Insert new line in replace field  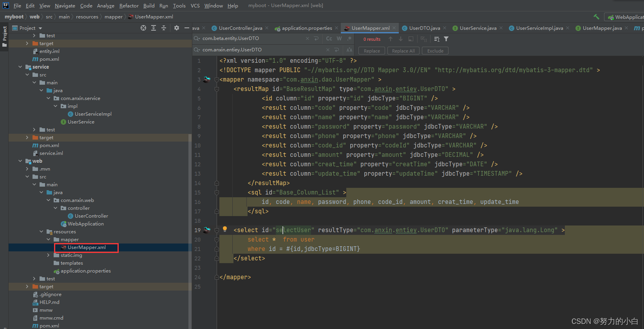(x=336, y=50)
